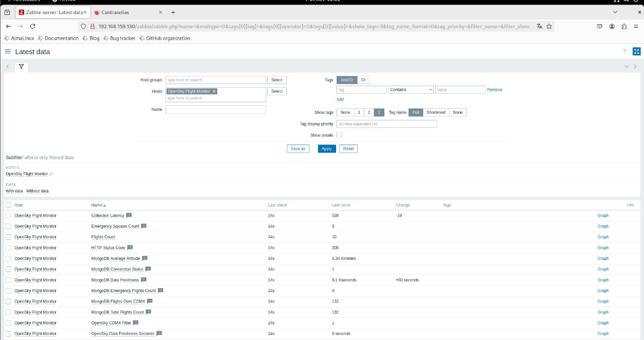Open description icon for MongoDB Total Flights Count
The image size is (644, 340).
[x=148, y=312]
